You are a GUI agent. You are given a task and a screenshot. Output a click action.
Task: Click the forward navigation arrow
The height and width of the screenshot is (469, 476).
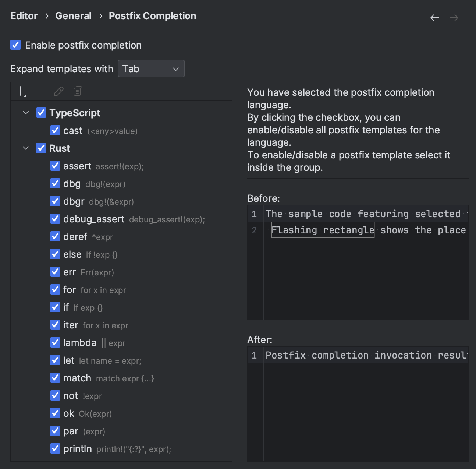[454, 17]
